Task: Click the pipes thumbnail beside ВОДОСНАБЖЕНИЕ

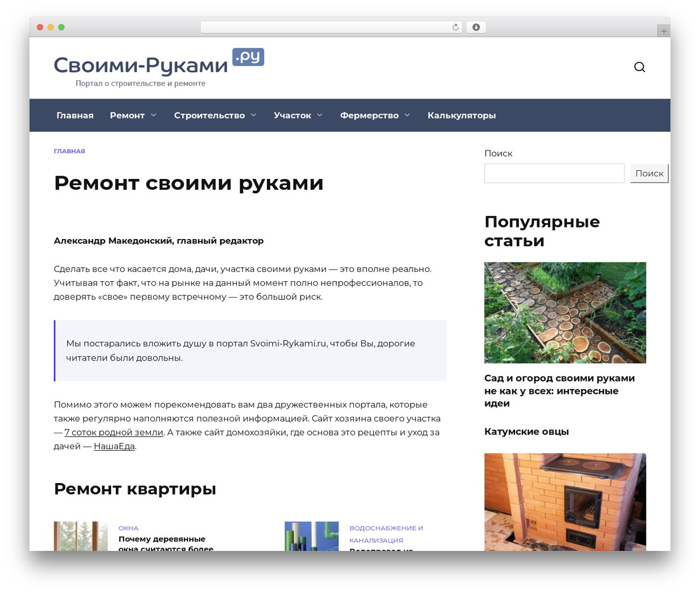Action: pyautogui.click(x=312, y=536)
